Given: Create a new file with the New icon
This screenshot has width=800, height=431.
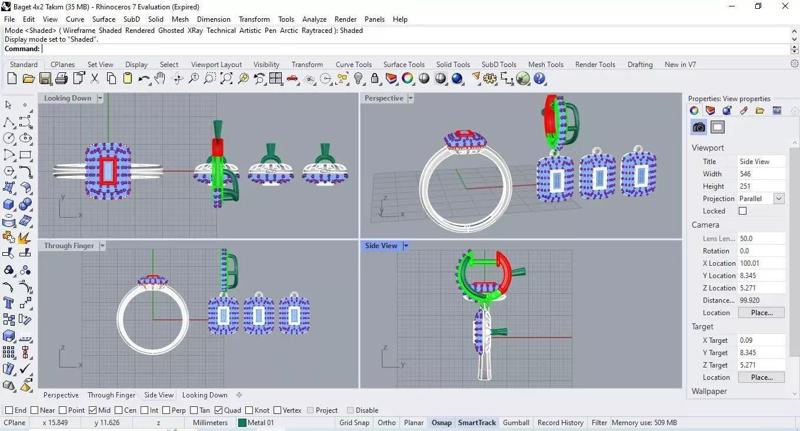Looking at the screenshot, I should click(x=12, y=79).
